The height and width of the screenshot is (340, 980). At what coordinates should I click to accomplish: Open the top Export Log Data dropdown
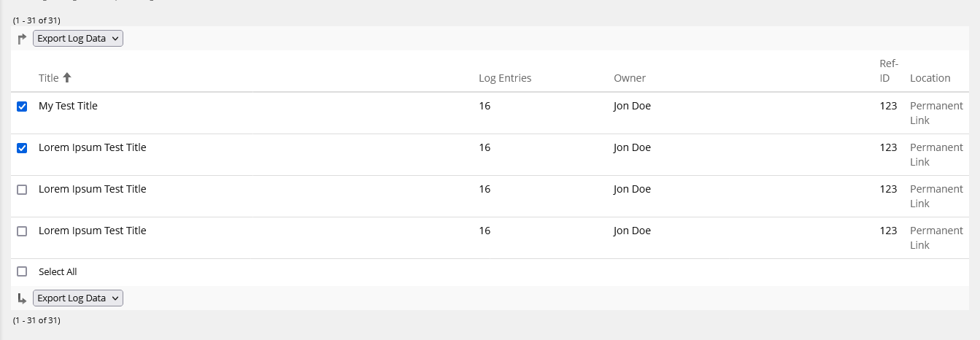pyautogui.click(x=78, y=39)
